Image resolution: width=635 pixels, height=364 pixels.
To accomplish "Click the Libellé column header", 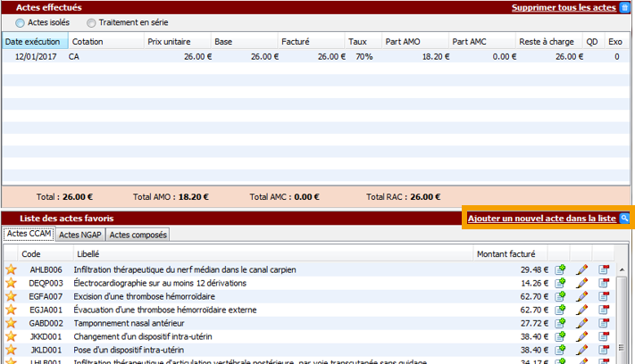I will pyautogui.click(x=268, y=254).
